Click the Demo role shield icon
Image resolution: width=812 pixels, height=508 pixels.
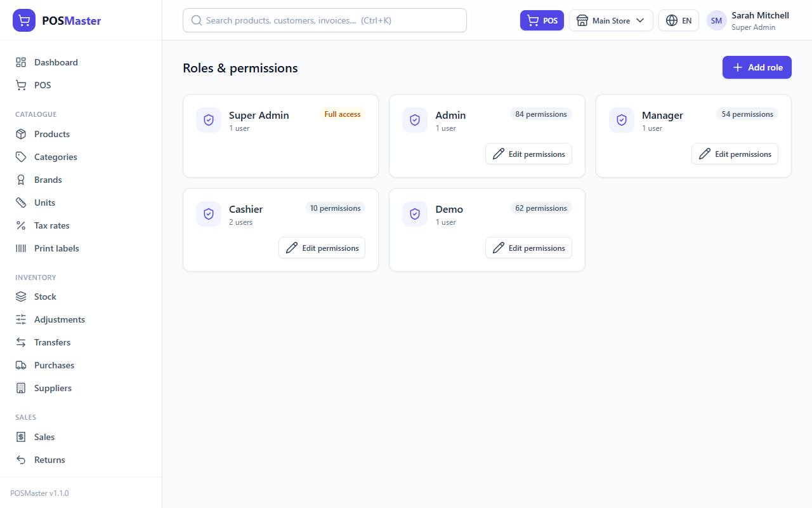coord(415,214)
